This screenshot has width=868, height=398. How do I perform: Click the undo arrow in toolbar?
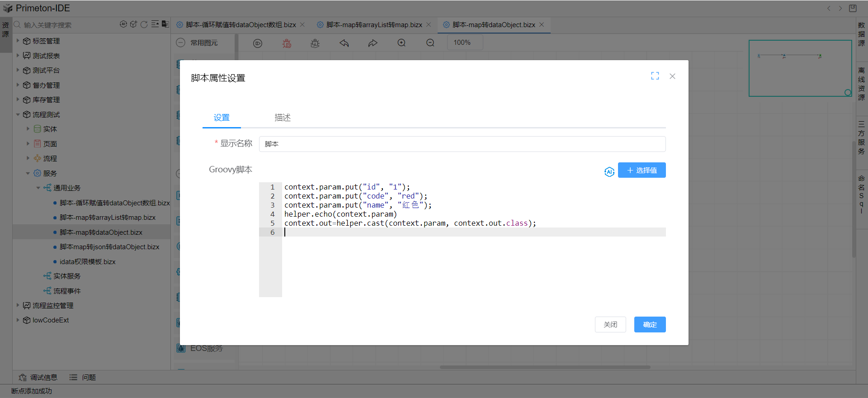point(344,43)
